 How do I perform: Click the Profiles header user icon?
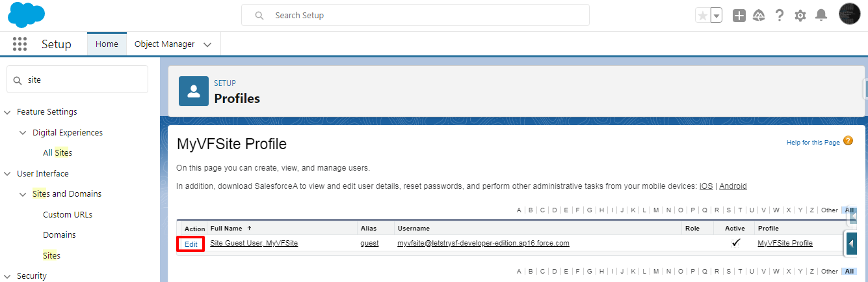[x=193, y=91]
